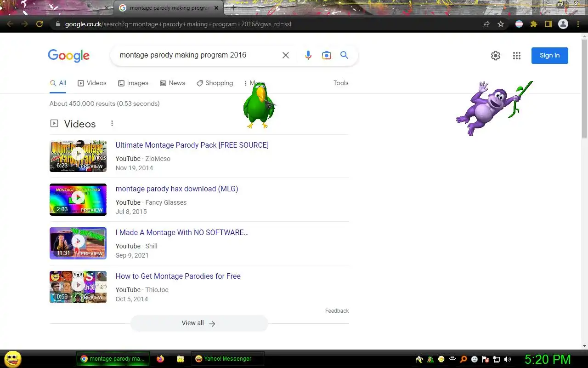The width and height of the screenshot is (588, 368).
Task: Clear the search box with the X icon
Action: tap(285, 55)
